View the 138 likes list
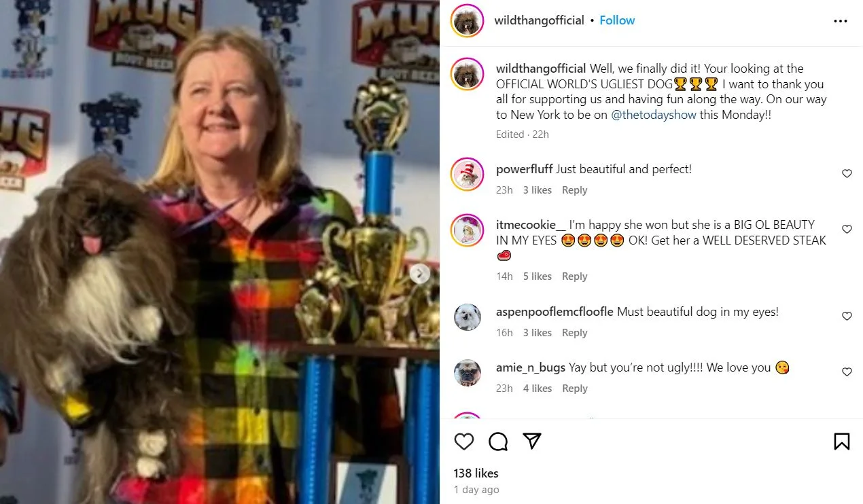Screen dimensions: 863x504 point(476,473)
